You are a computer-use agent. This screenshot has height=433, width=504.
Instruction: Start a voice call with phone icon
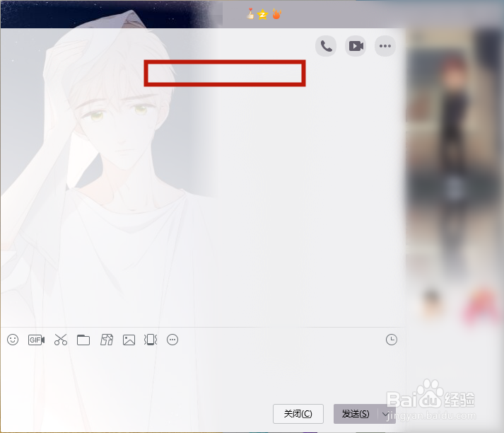point(326,46)
